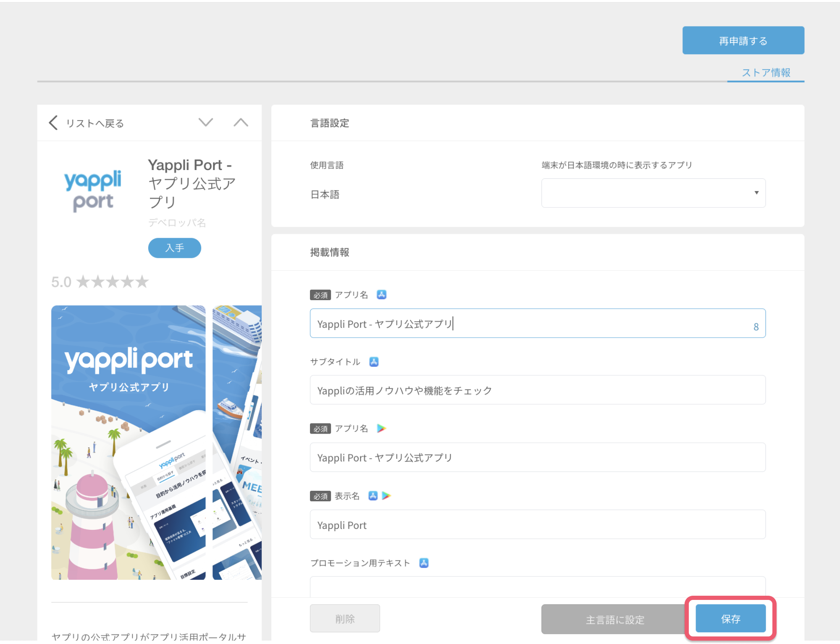Click App Store icon beside プロモーション用テキスト
The height and width of the screenshot is (644, 840).
[424, 563]
